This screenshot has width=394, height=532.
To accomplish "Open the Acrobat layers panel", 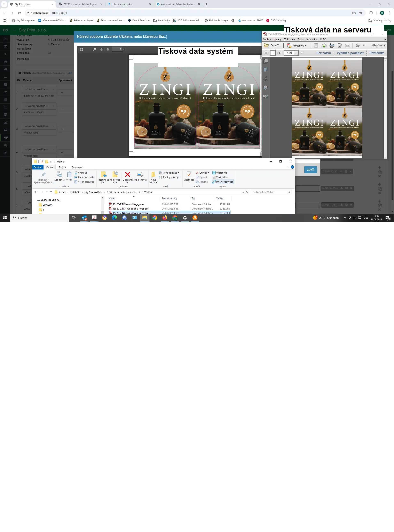I will tap(266, 88).
